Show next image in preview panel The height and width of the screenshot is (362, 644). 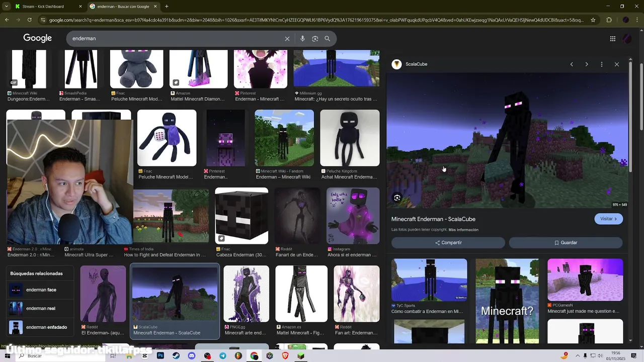click(x=587, y=64)
